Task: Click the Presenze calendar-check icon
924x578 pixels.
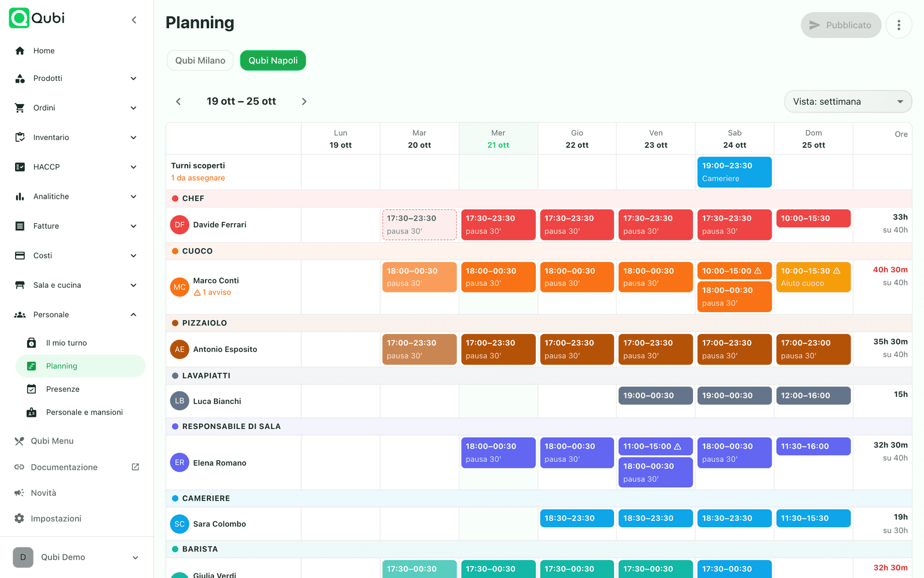Action: click(x=32, y=389)
